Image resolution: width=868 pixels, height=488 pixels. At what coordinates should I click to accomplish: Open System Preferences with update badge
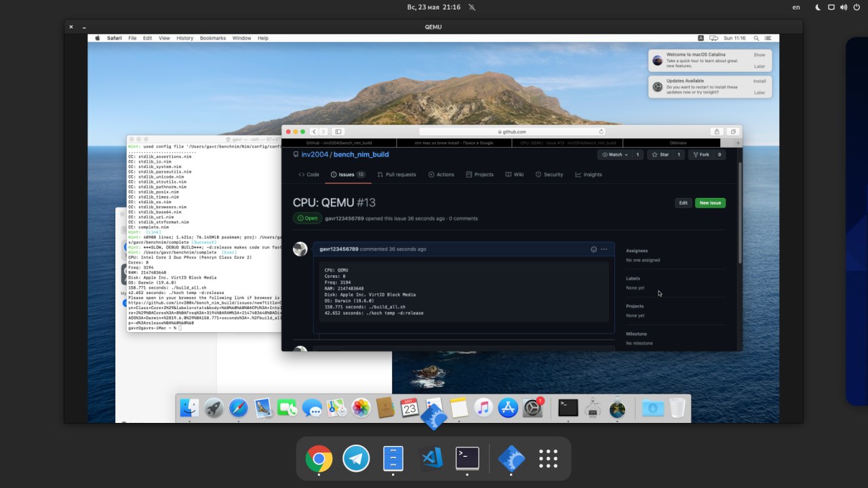pyautogui.click(x=534, y=408)
